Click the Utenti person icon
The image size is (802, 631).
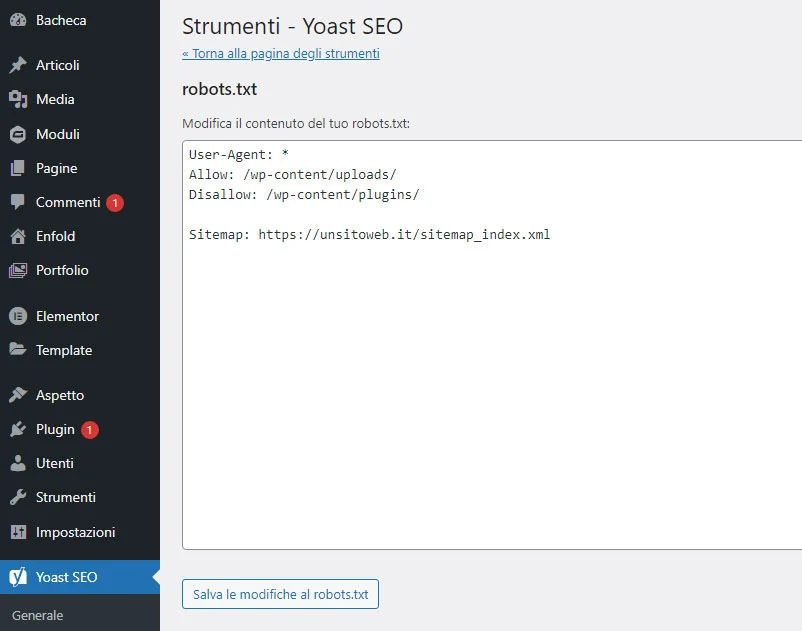pyautogui.click(x=18, y=463)
